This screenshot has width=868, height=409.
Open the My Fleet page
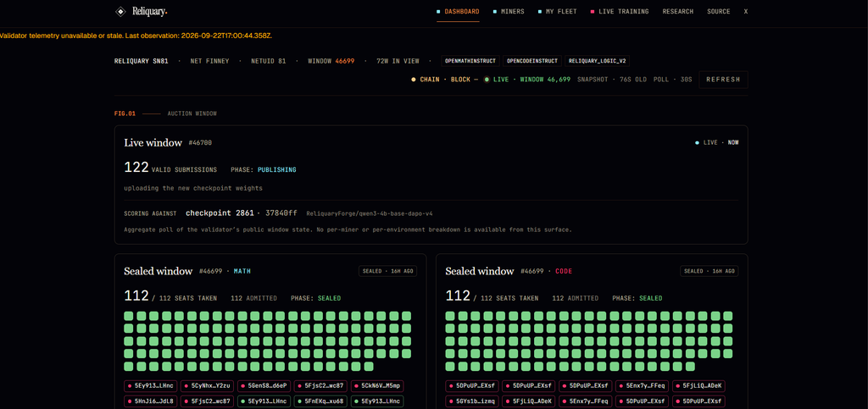pyautogui.click(x=559, y=12)
